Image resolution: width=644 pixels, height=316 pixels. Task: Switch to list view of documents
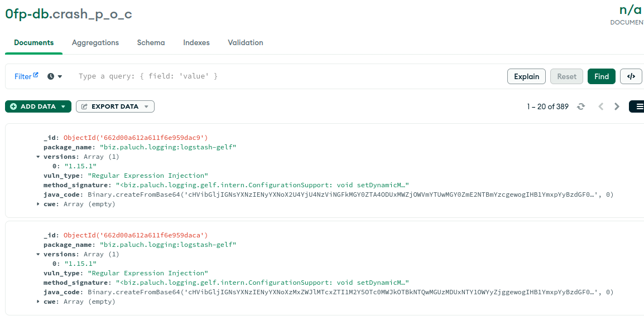click(637, 106)
